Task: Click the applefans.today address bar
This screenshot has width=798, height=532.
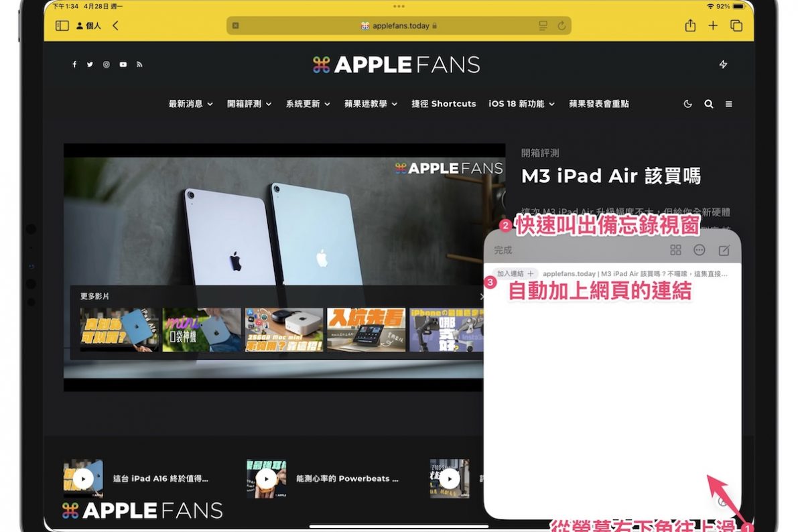Action: coord(399,25)
